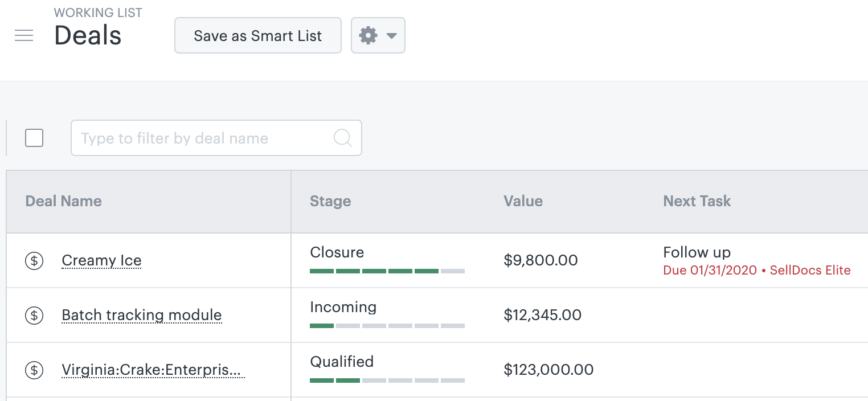The width and height of the screenshot is (868, 401).
Task: Focus the filter by deal name field
Action: click(x=205, y=138)
